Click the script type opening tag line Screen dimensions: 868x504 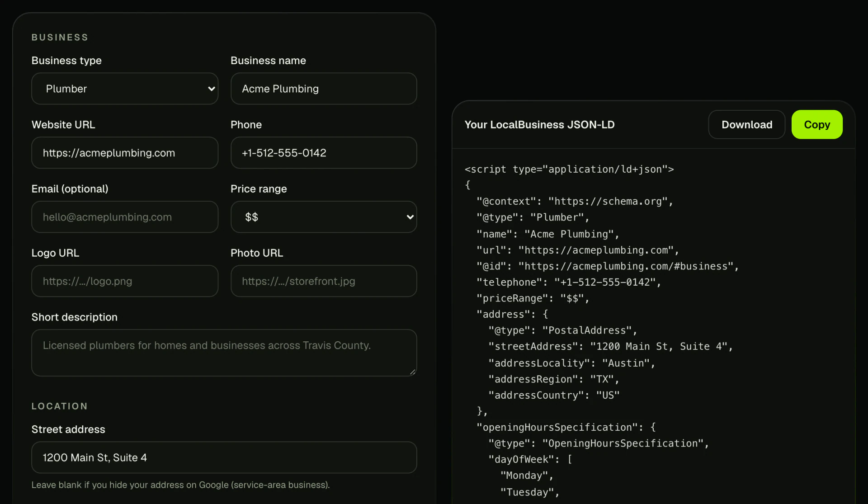569,169
